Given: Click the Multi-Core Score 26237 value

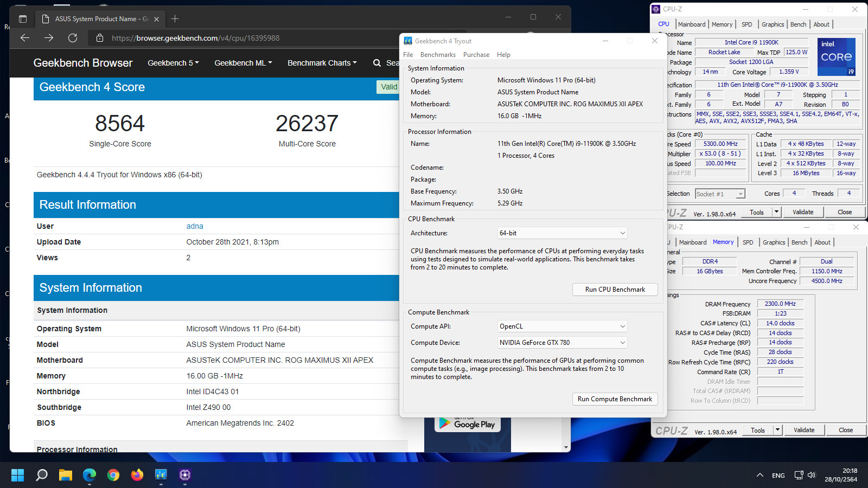Looking at the screenshot, I should click(x=307, y=123).
